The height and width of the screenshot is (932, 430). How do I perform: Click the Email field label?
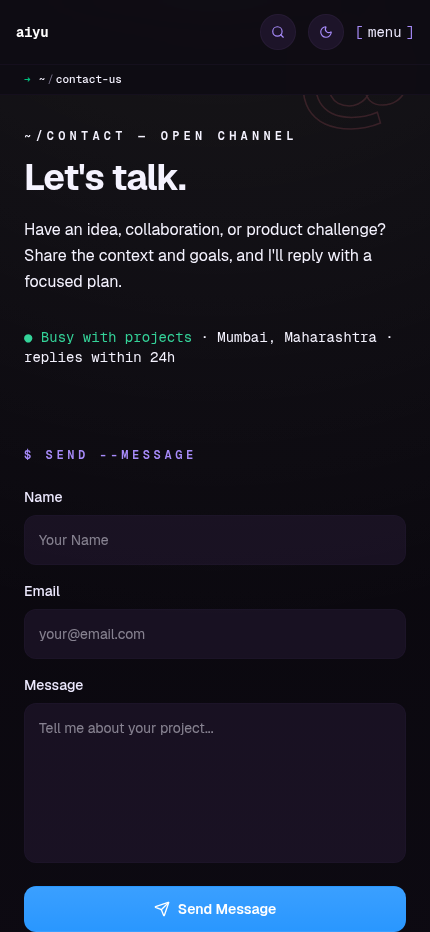coord(42,591)
